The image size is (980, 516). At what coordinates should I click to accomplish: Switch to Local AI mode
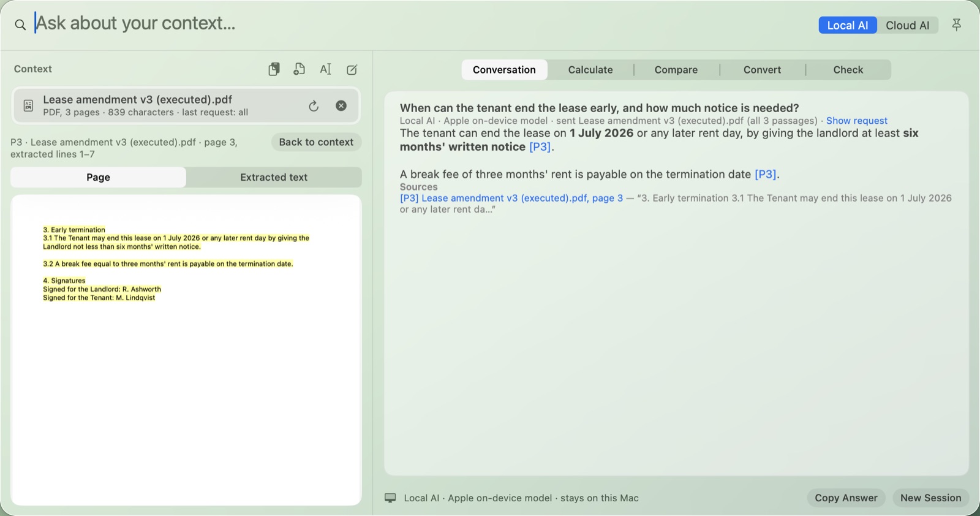point(848,25)
